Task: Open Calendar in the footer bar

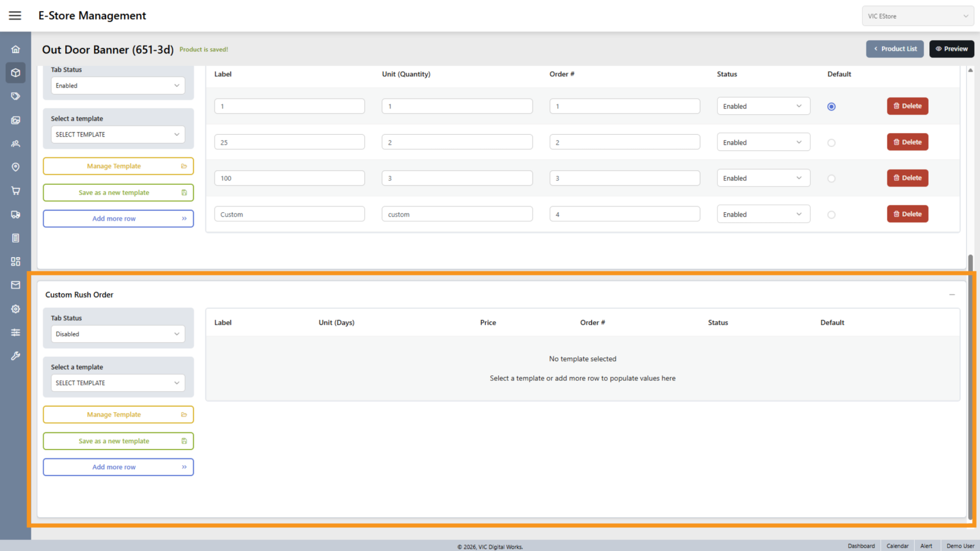Action: click(897, 546)
